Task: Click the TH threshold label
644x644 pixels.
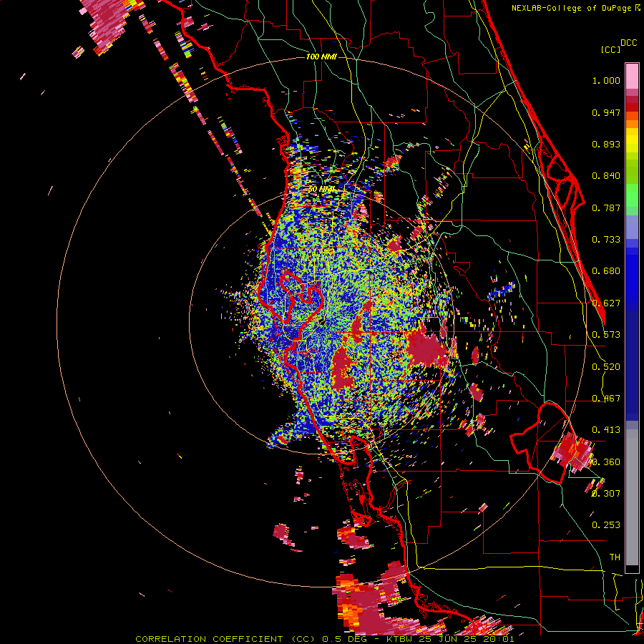Action: [x=615, y=557]
